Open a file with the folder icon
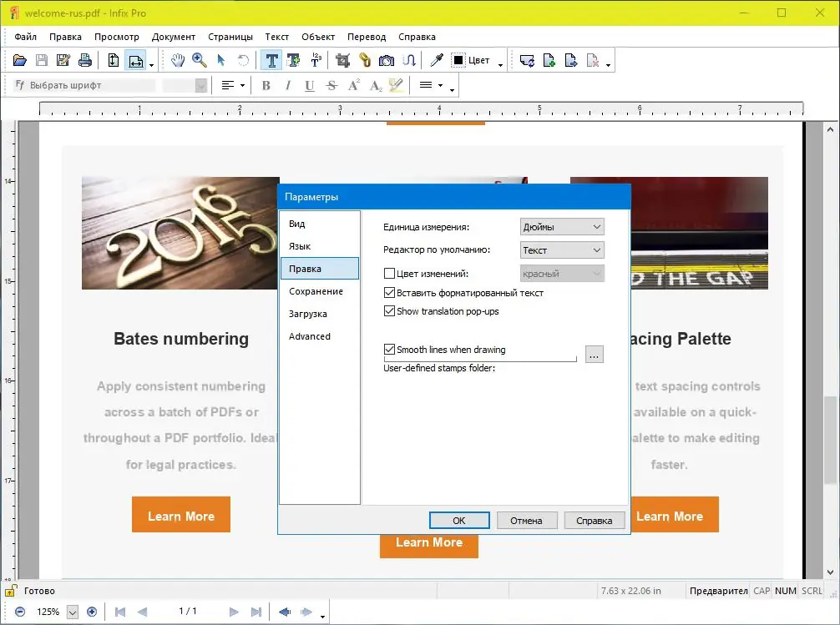Screen dimensions: 840x625 [20, 61]
